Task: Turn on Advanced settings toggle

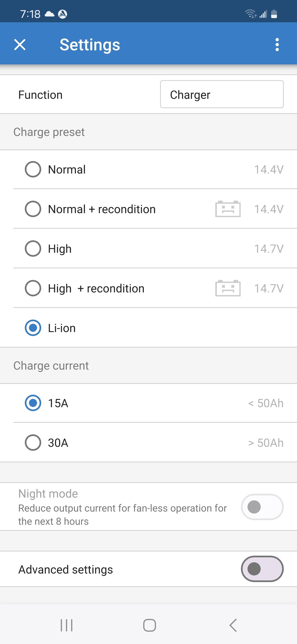Action: (x=262, y=569)
